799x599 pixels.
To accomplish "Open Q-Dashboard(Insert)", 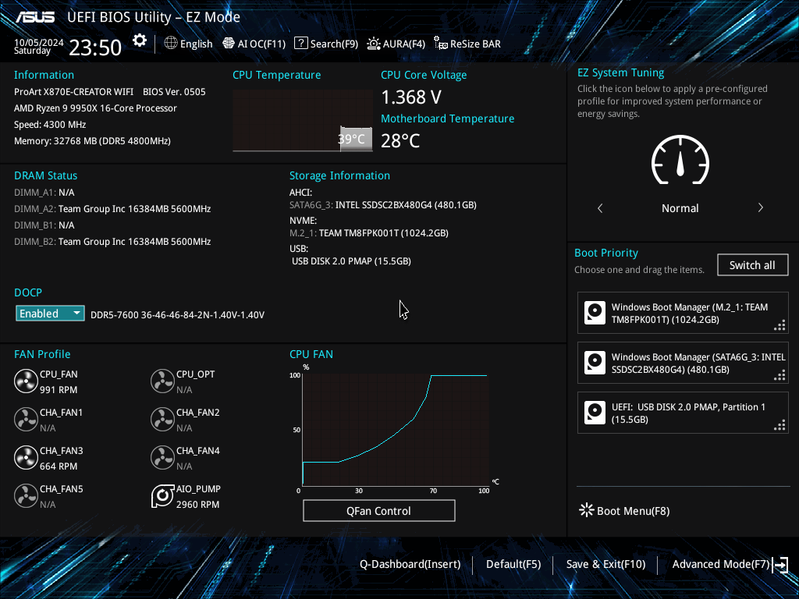I will click(410, 564).
